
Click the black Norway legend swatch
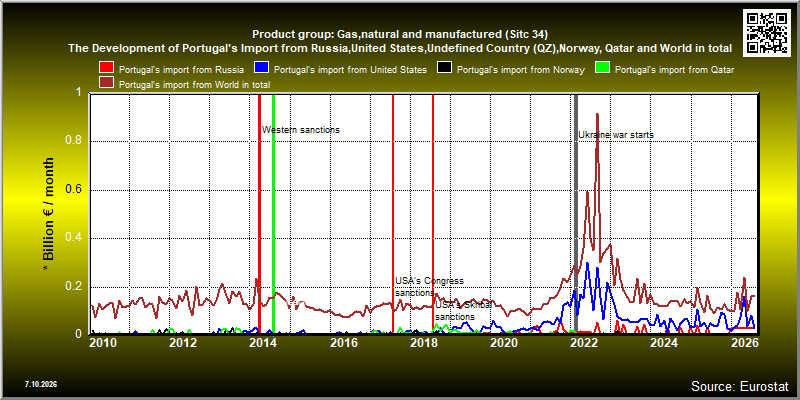tap(444, 69)
